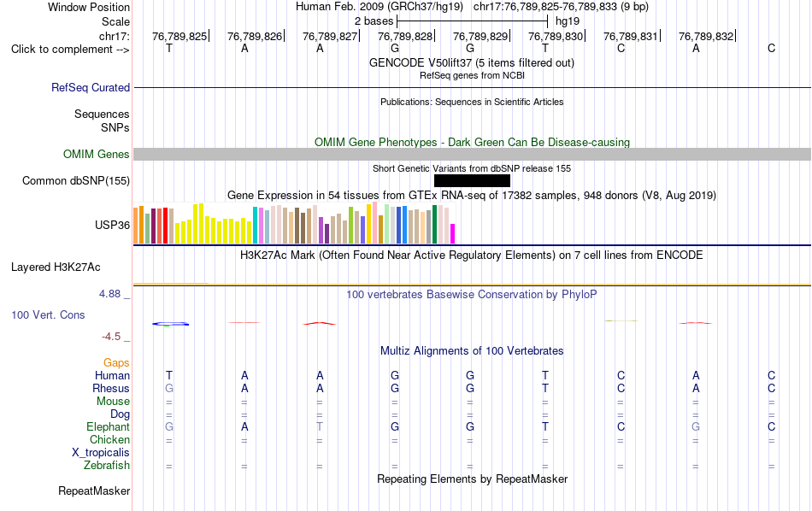Open the 100 Vert. Cons track label

click(48, 314)
